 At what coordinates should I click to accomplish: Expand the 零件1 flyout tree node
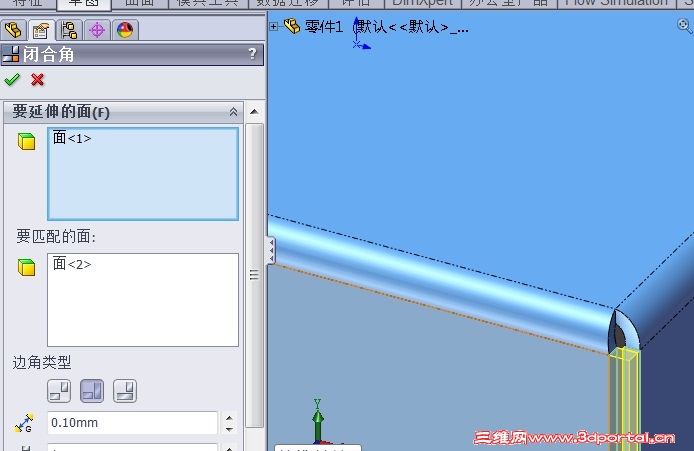[x=274, y=27]
